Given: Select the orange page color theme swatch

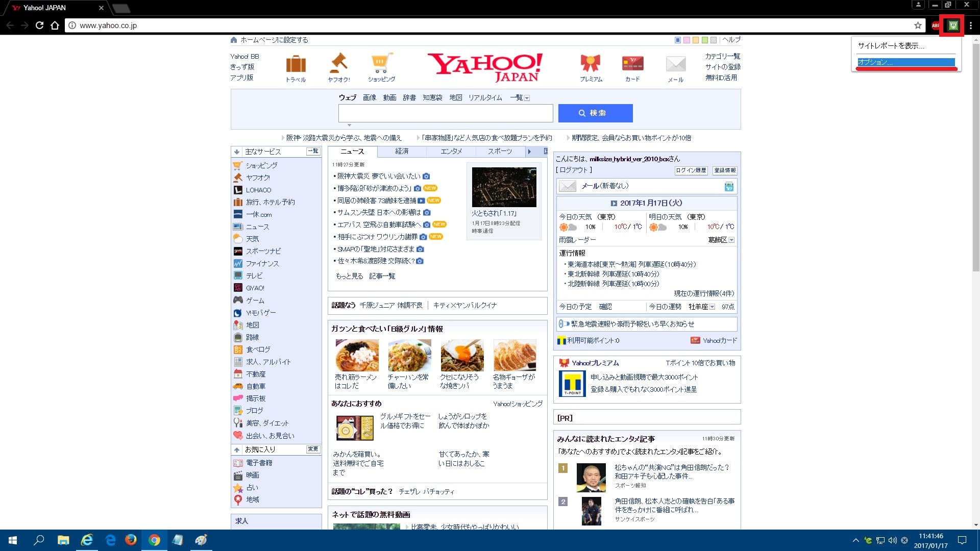Looking at the screenshot, I should [696, 40].
